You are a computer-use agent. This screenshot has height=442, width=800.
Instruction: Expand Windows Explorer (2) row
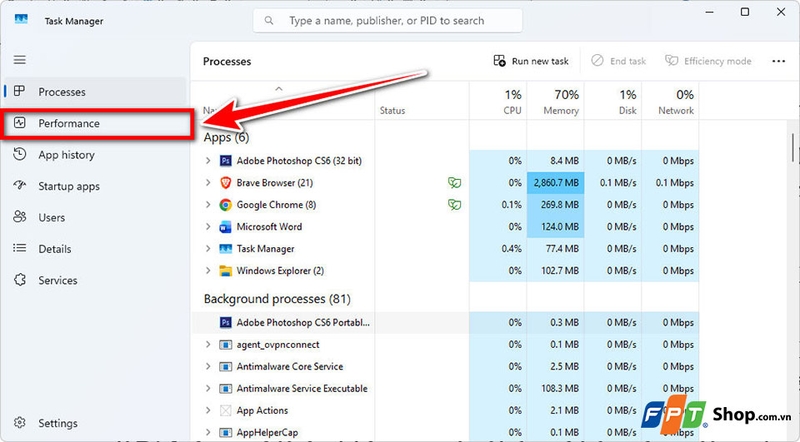click(208, 271)
